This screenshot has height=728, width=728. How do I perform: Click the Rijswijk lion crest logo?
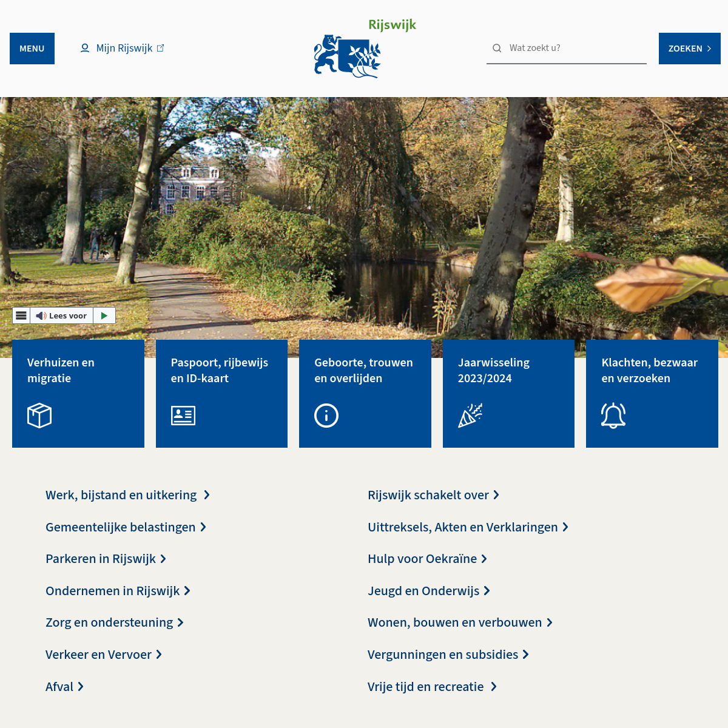pos(348,56)
